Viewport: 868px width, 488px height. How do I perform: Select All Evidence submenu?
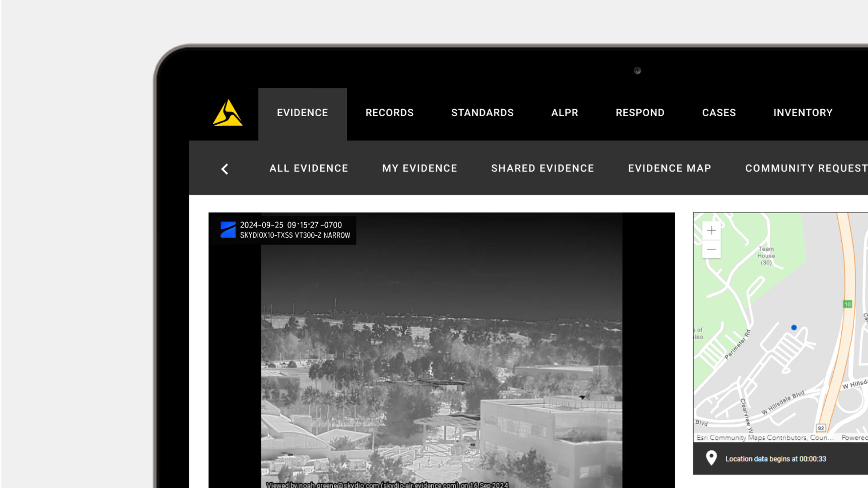tap(309, 168)
